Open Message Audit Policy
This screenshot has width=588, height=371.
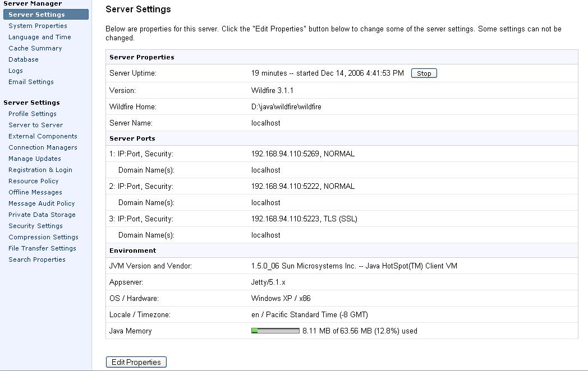(x=42, y=203)
